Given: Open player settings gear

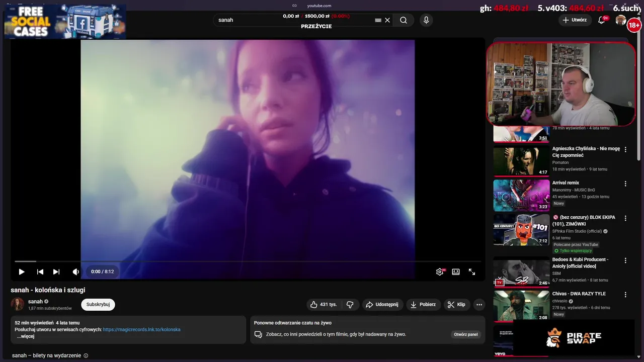Looking at the screenshot, I should tap(440, 271).
